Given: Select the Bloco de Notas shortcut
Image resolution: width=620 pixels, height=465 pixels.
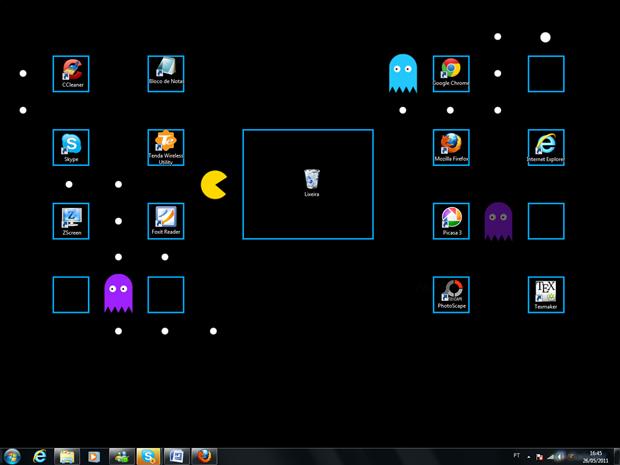Looking at the screenshot, I should click(166, 72).
